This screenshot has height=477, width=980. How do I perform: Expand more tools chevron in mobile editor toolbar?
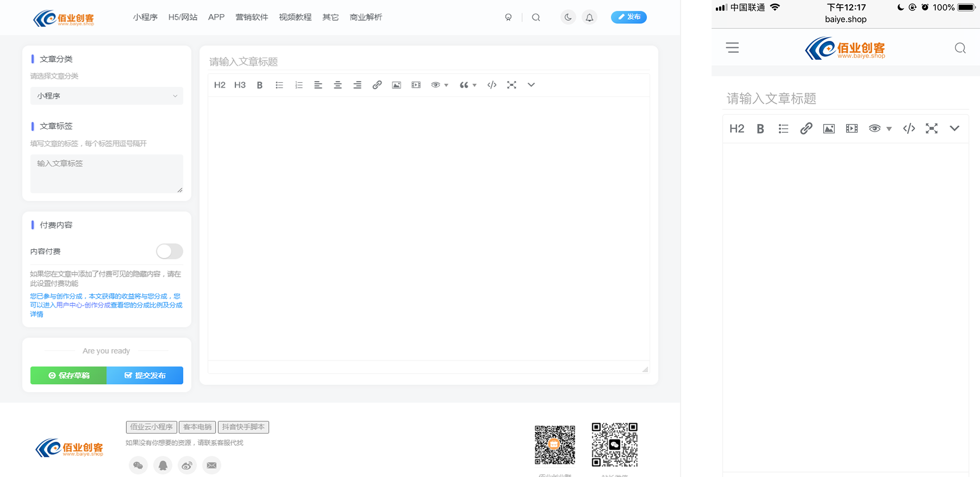point(954,128)
